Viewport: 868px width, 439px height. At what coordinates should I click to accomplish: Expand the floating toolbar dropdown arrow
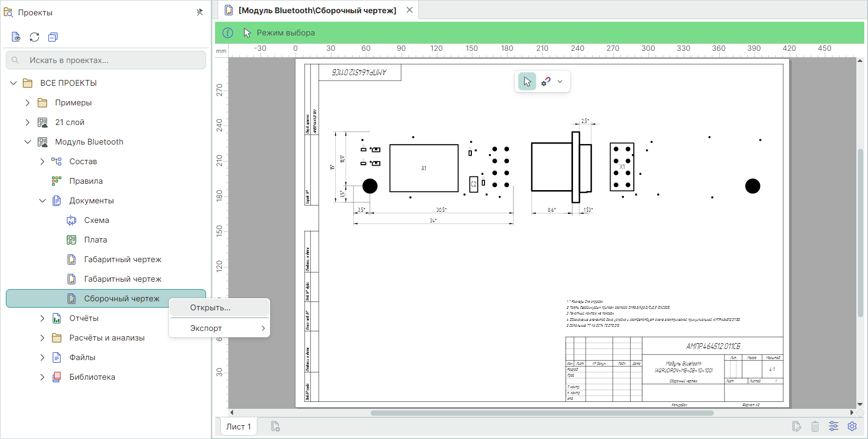(560, 82)
